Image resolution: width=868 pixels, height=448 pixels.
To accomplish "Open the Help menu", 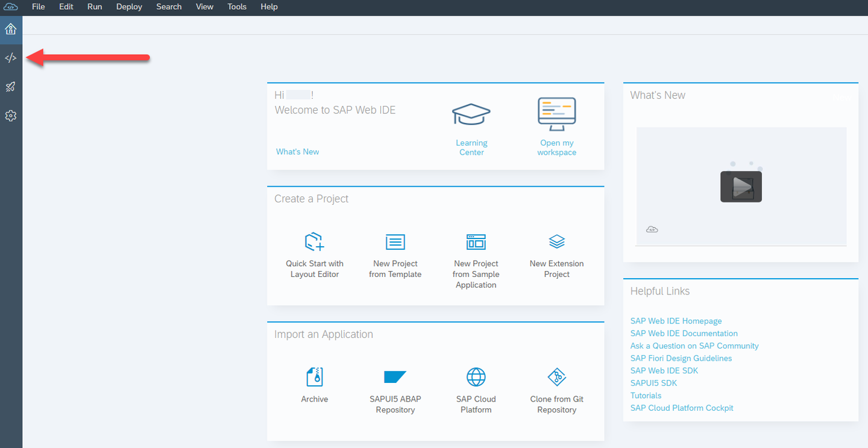I will 269,7.
